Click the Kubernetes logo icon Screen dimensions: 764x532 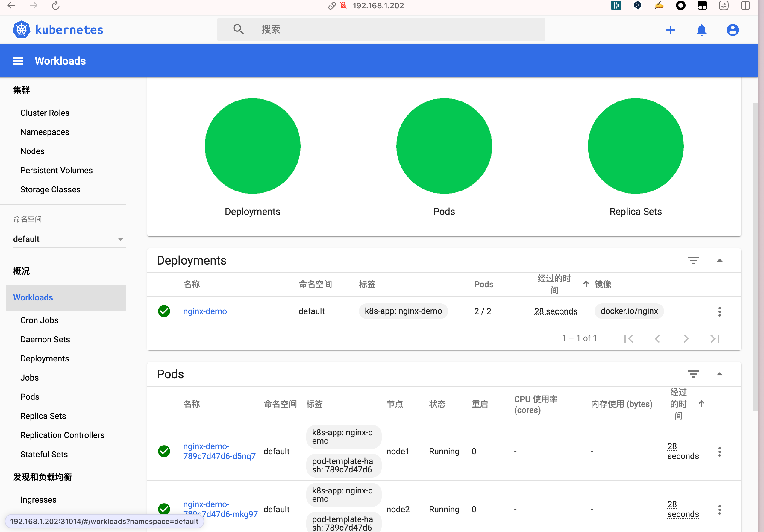click(22, 30)
